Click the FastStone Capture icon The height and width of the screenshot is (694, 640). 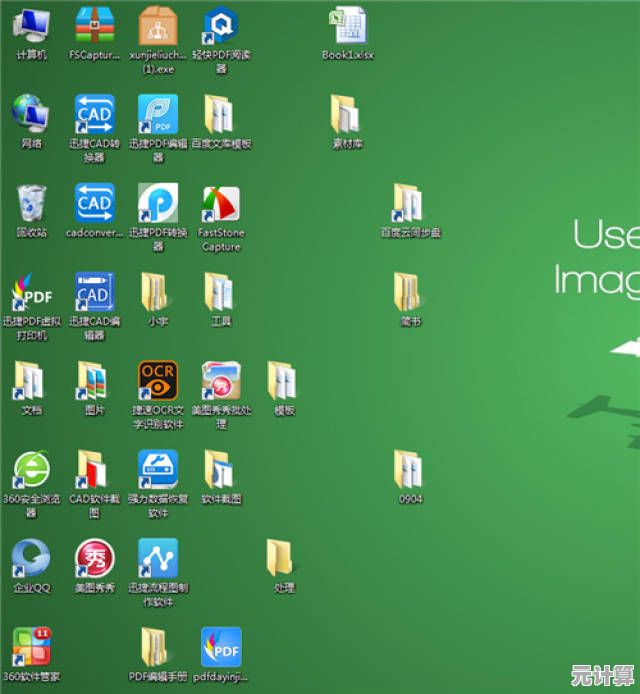pyautogui.click(x=220, y=204)
